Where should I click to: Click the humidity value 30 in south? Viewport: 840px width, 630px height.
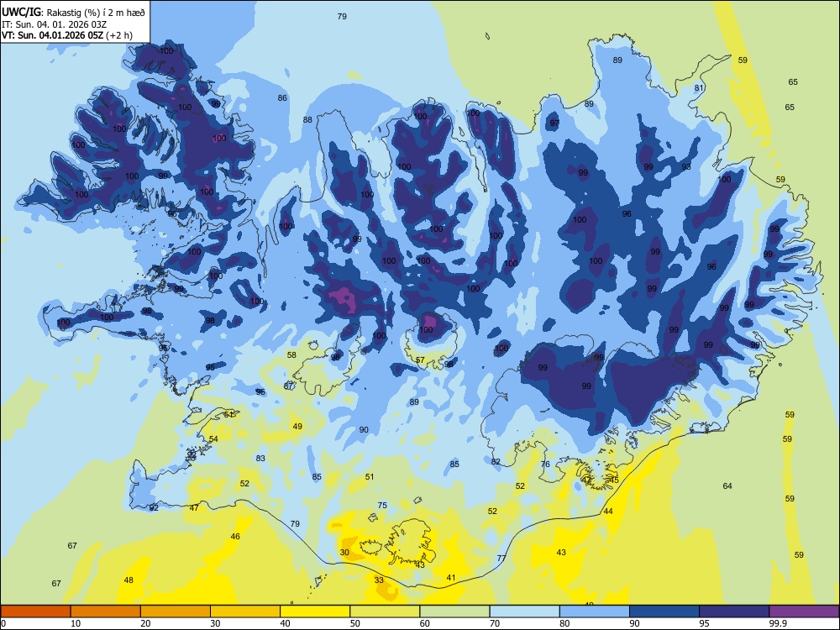(x=344, y=553)
